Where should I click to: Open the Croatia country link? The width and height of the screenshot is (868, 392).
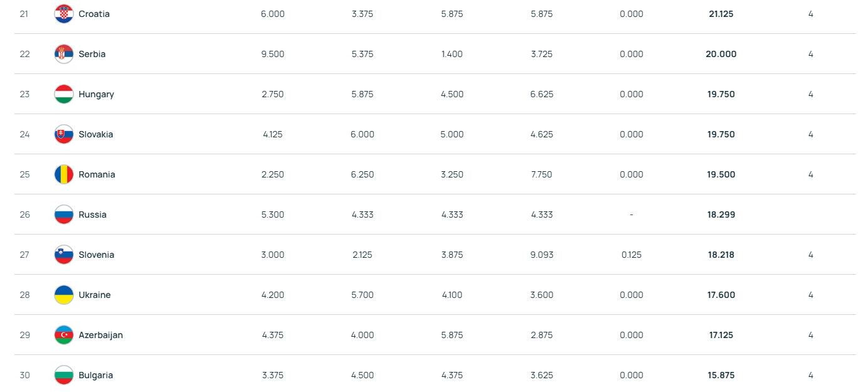click(x=94, y=14)
